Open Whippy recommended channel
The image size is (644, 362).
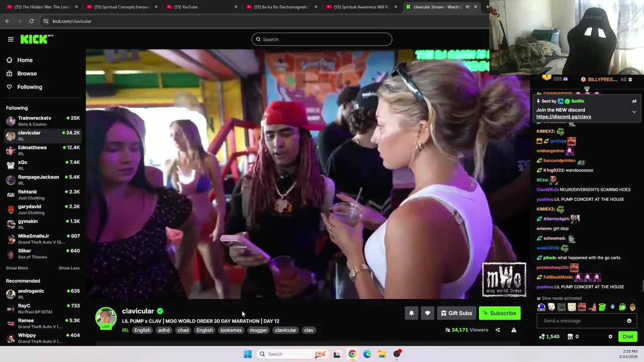pyautogui.click(x=43, y=338)
